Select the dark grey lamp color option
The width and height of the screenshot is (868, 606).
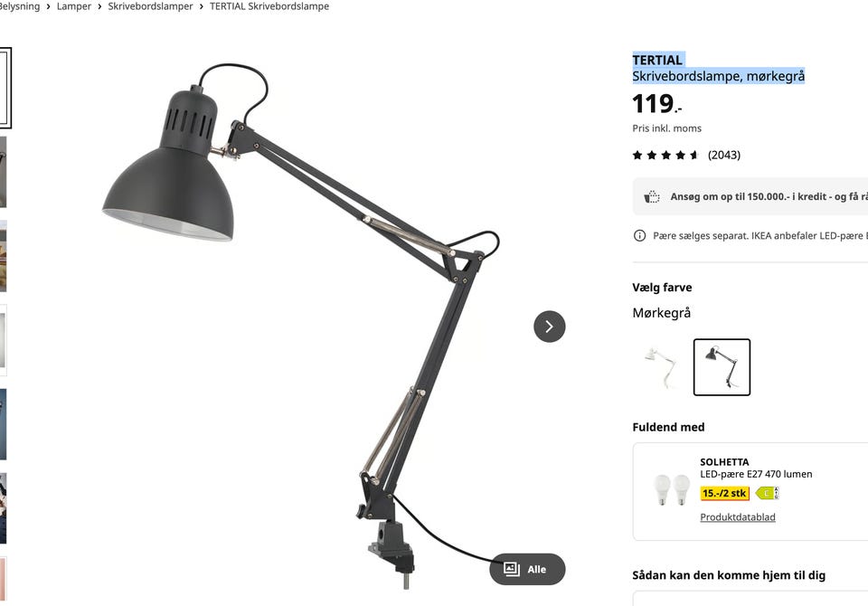722,367
